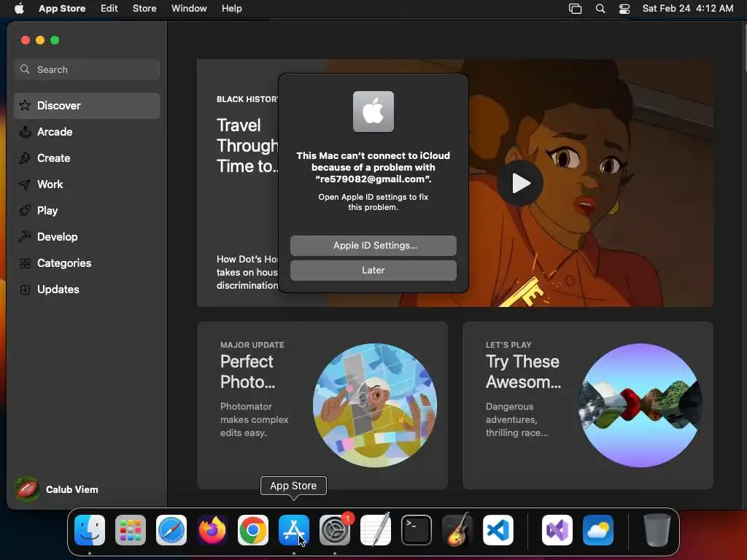Open the App Store menu in menu bar
This screenshot has width=747, height=560.
(x=62, y=9)
